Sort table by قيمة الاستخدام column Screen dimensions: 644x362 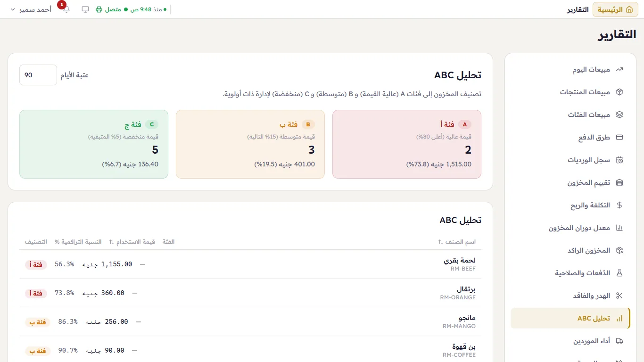132,242
